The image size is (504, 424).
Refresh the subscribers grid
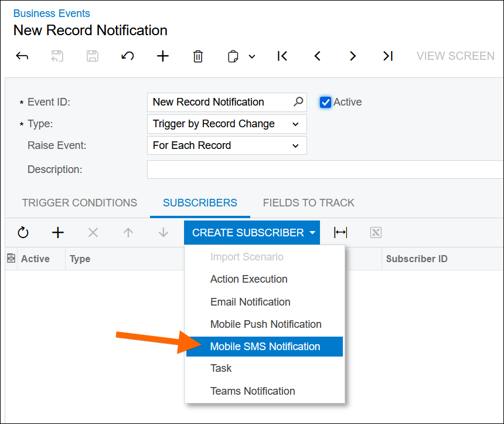pos(23,232)
